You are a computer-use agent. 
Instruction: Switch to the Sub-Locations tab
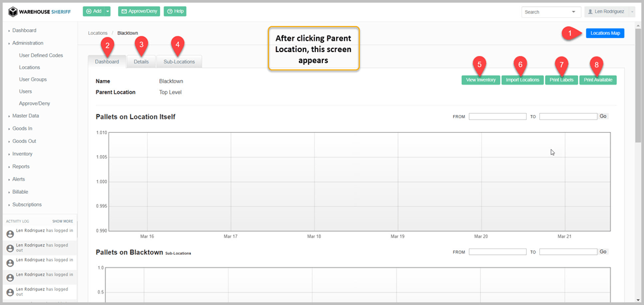tap(180, 62)
